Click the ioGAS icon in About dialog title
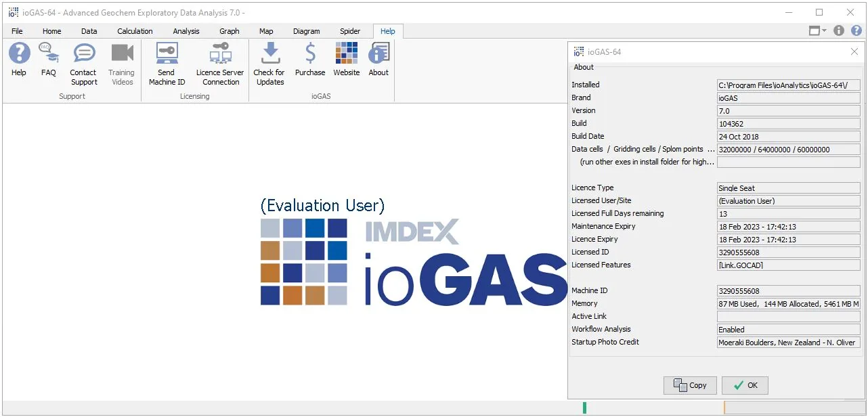This screenshot has width=868, height=417. (579, 51)
